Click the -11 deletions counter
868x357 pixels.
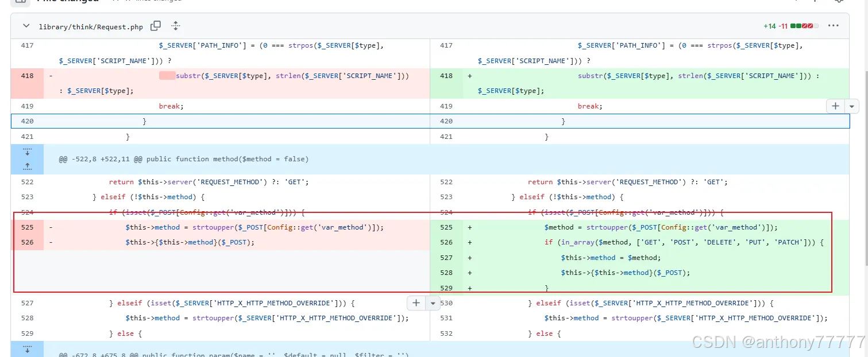click(x=784, y=26)
